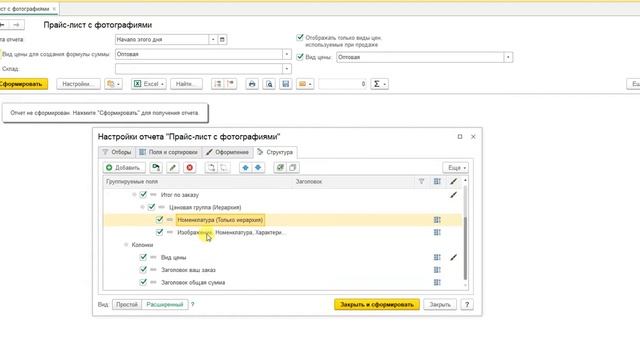Open the Вид цены Оптовая dropdown arrow
The height and width of the screenshot is (360, 640).
pyautogui.click(x=508, y=57)
